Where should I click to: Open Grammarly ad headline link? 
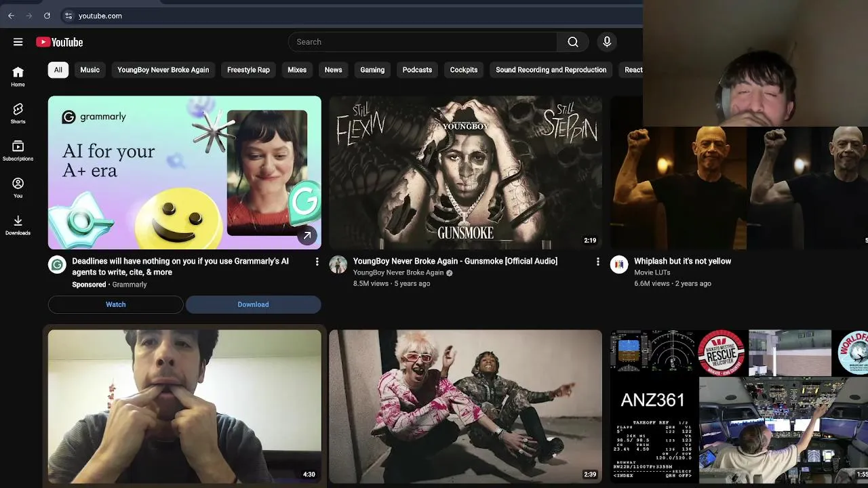tap(180, 266)
